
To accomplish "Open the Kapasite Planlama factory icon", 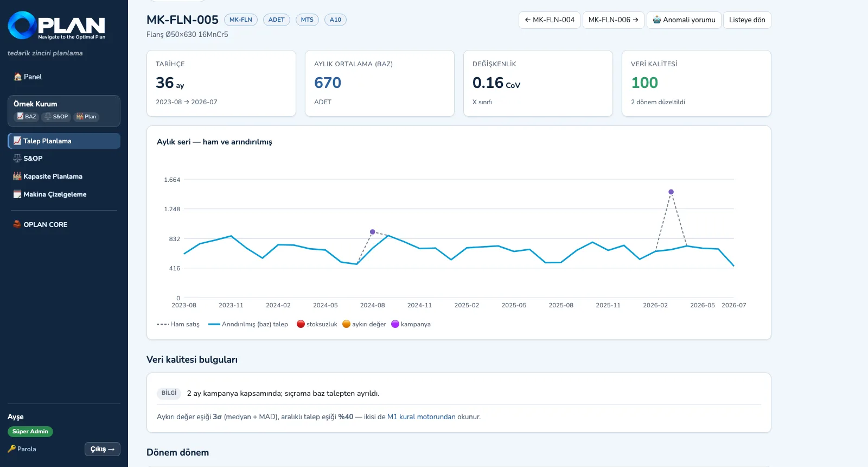I will point(17,176).
